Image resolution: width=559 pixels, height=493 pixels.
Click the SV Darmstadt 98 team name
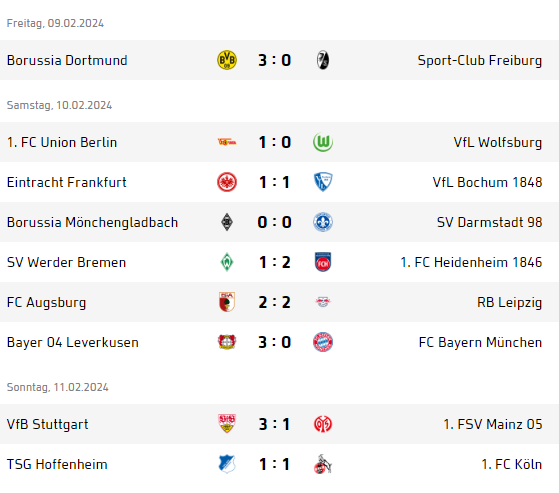pyautogui.click(x=489, y=222)
